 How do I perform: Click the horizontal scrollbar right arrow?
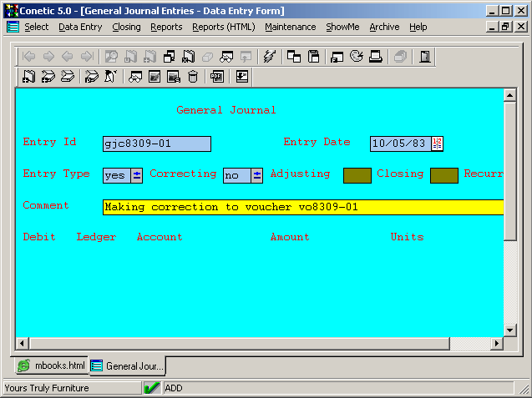click(x=497, y=344)
